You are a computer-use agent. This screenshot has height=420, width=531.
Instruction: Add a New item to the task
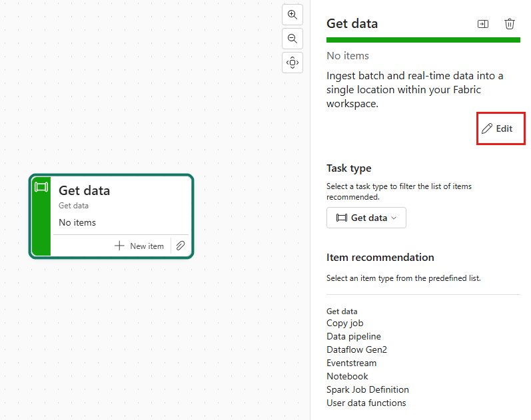click(x=139, y=246)
